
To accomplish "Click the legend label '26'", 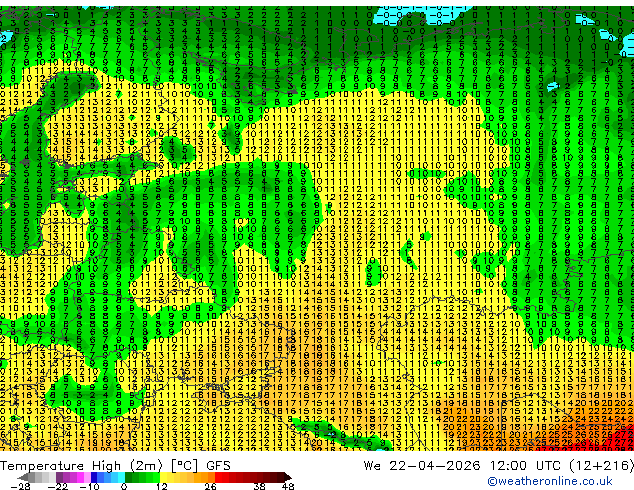I will pos(210,486).
